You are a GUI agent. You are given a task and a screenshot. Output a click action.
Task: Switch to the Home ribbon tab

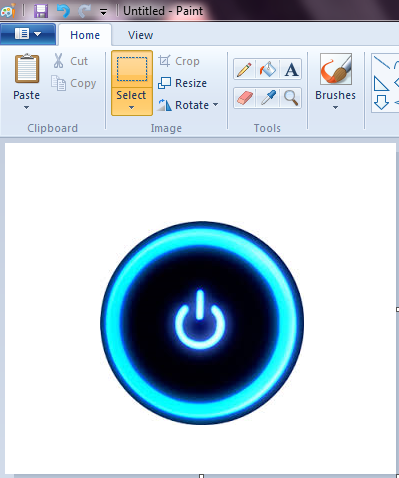[85, 35]
